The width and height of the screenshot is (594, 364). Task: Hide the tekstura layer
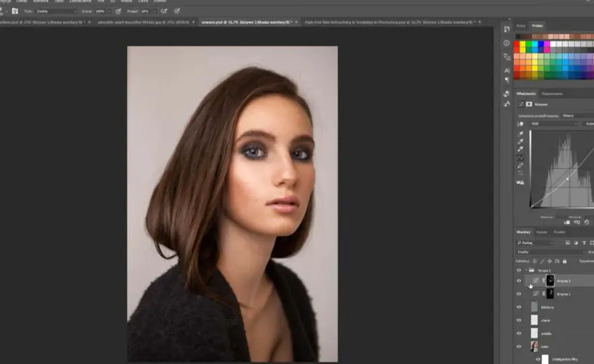[519, 307]
